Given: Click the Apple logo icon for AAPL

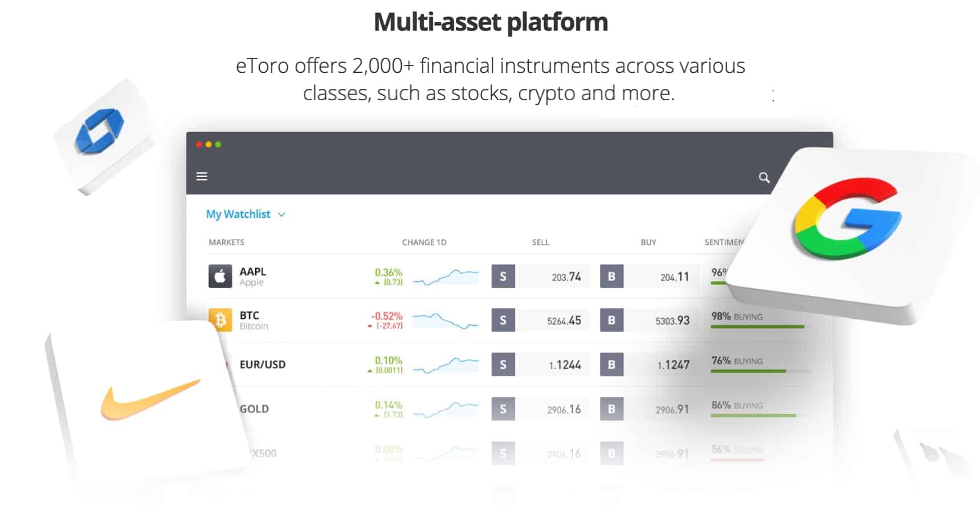Looking at the screenshot, I should pos(220,277).
